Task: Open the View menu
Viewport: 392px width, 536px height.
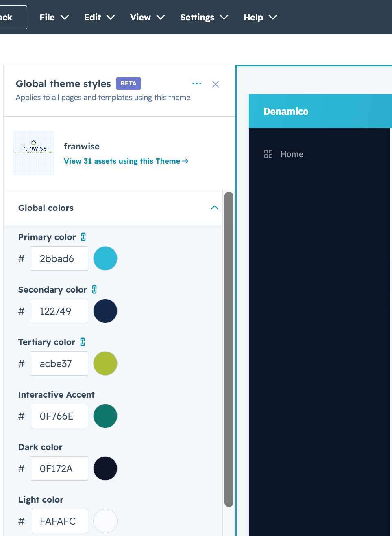Action: coord(147,17)
